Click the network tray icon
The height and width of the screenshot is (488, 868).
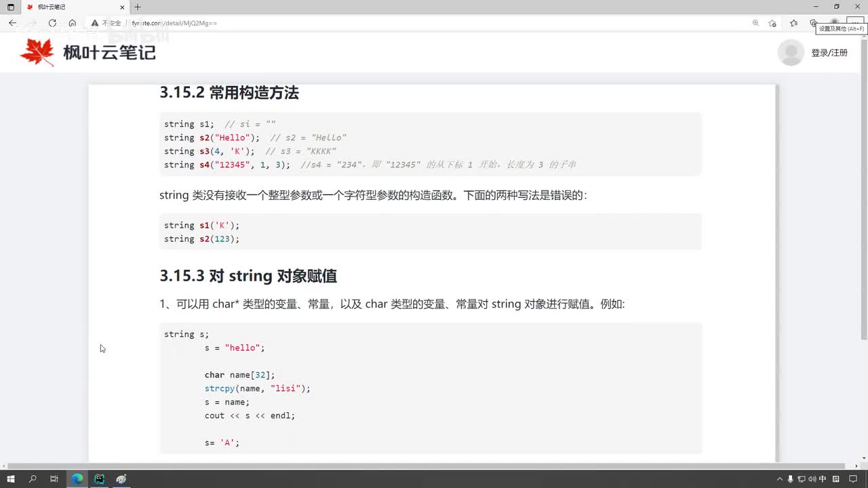[x=801, y=479]
